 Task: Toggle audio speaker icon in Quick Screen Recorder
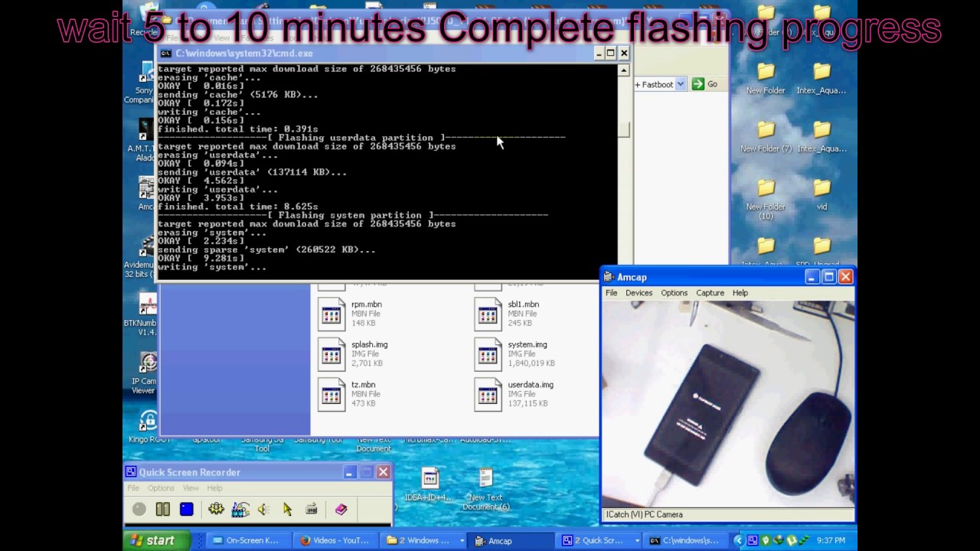[x=263, y=509]
